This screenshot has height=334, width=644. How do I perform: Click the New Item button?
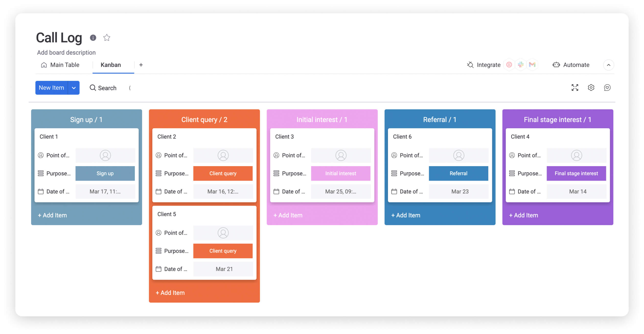[x=51, y=88]
